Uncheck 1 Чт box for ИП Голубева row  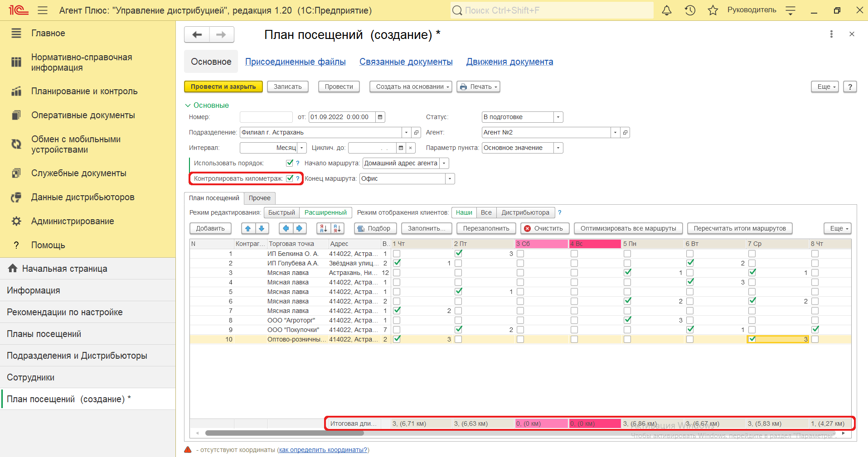pos(397,263)
